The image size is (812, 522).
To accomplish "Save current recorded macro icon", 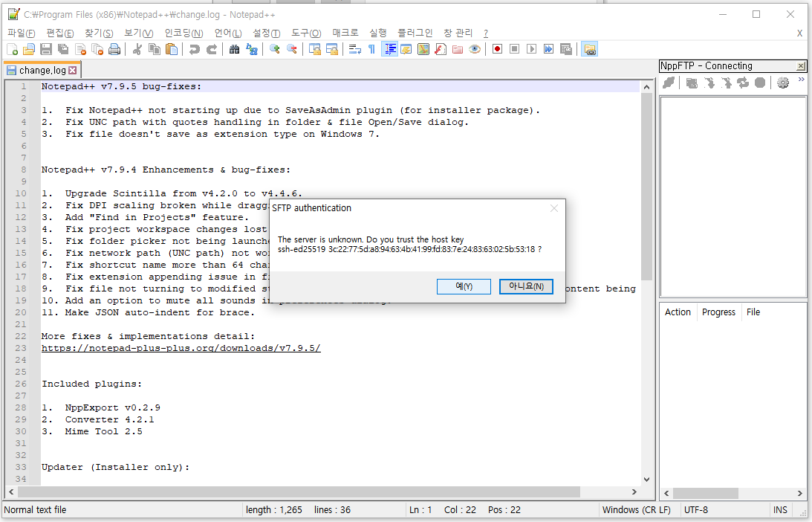I will 565,49.
